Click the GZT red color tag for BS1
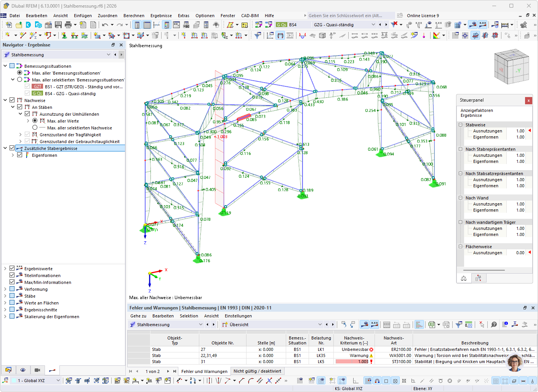This screenshot has height=392, width=538. (37, 87)
